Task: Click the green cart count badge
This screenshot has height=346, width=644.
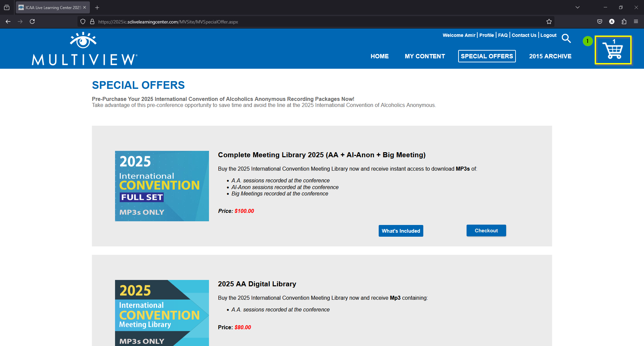Action: pyautogui.click(x=587, y=41)
